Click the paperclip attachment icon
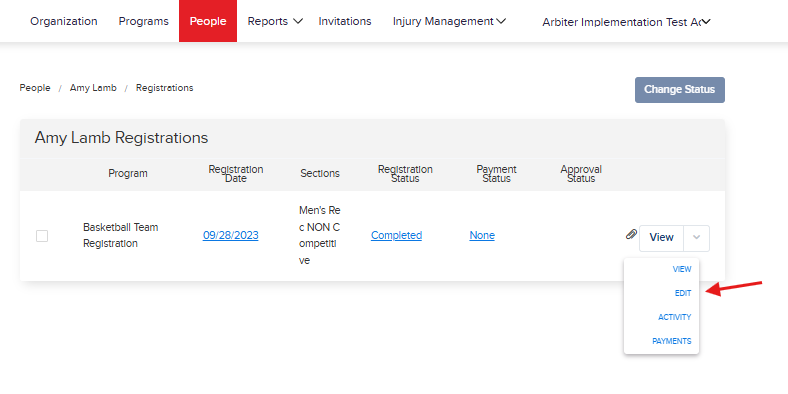This screenshot has width=788, height=394. click(x=631, y=235)
